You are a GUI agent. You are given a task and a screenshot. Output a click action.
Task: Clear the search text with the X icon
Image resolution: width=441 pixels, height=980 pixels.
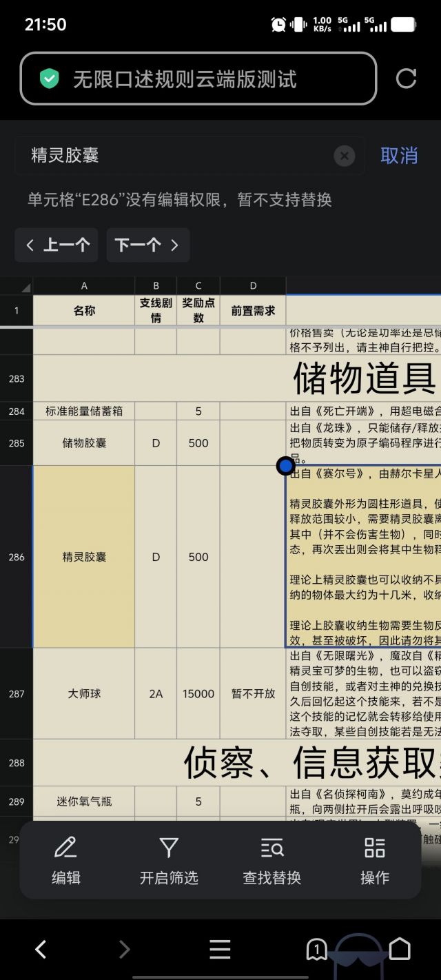click(x=345, y=156)
